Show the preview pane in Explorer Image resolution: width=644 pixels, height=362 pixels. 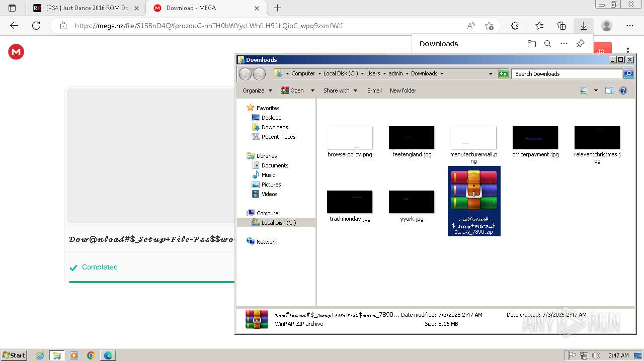tap(609, 90)
